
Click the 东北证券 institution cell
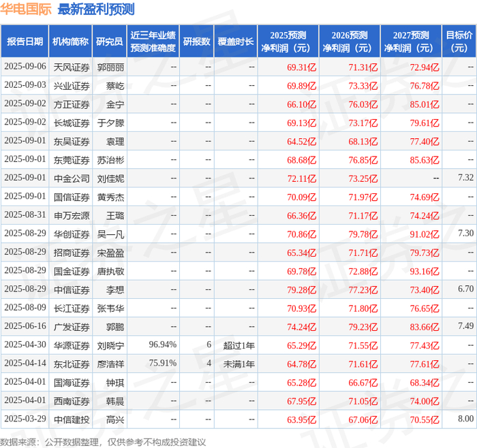click(x=72, y=364)
